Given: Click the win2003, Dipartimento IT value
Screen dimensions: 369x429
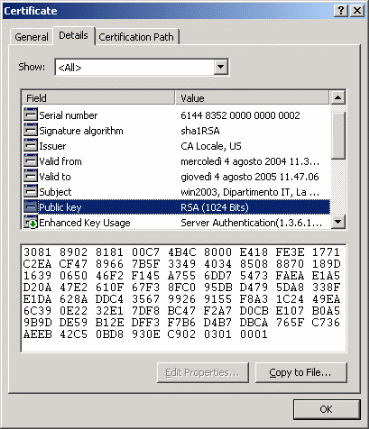Looking at the screenshot, I should [x=250, y=192].
